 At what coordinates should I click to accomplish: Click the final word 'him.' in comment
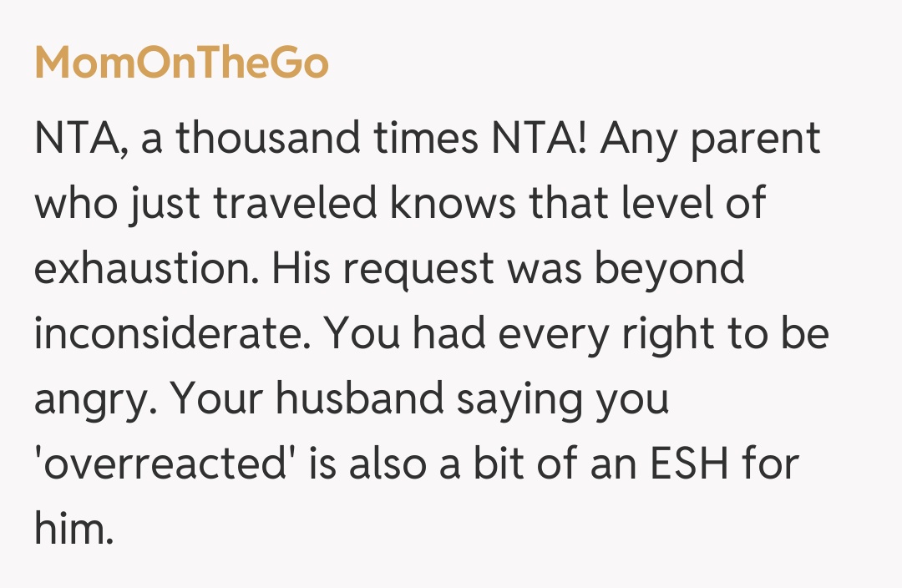[x=73, y=530]
